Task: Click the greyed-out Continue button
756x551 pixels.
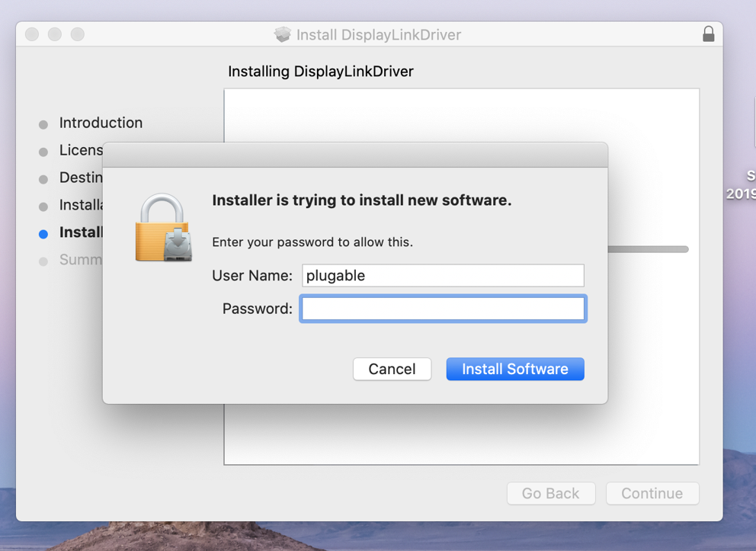Action: (x=652, y=493)
